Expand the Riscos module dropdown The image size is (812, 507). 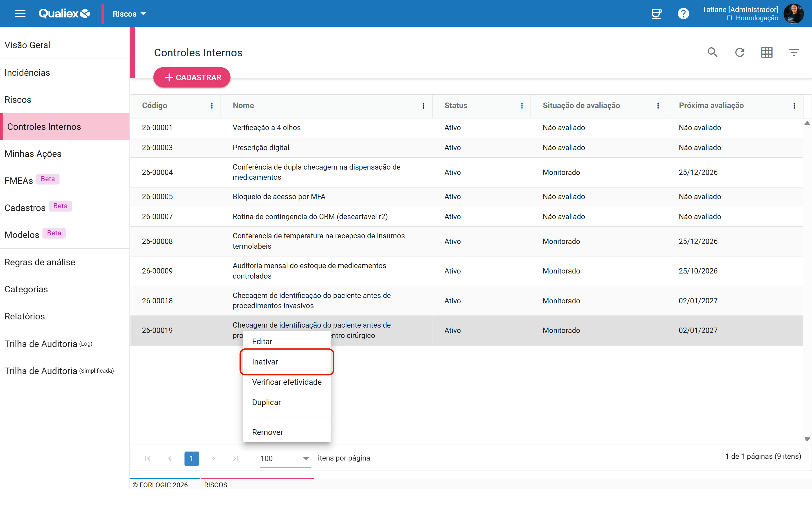coord(129,14)
